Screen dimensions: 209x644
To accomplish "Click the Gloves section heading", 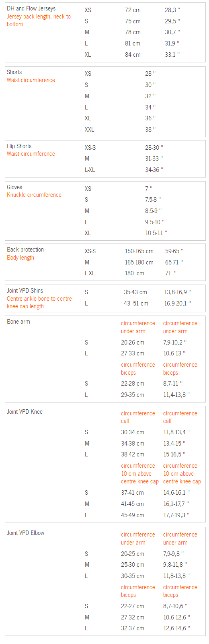I will click(x=14, y=187).
